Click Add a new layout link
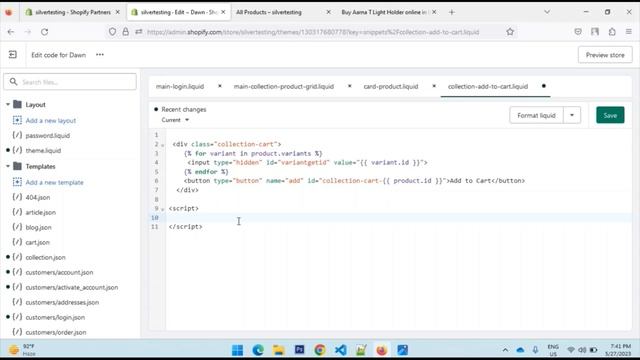 pyautogui.click(x=51, y=120)
